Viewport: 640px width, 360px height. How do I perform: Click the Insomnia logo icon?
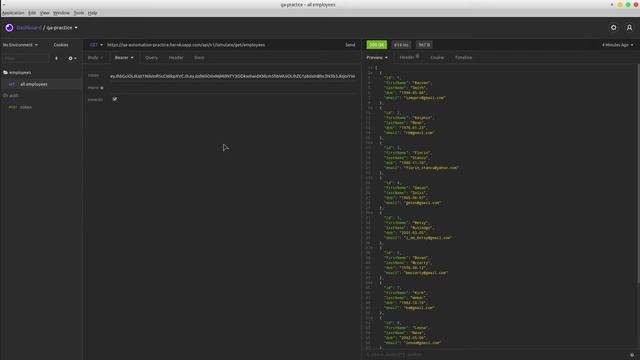pos(9,28)
